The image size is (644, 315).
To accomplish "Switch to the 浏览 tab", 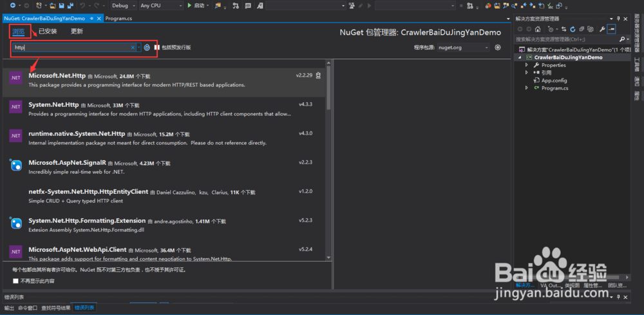I will 19,31.
